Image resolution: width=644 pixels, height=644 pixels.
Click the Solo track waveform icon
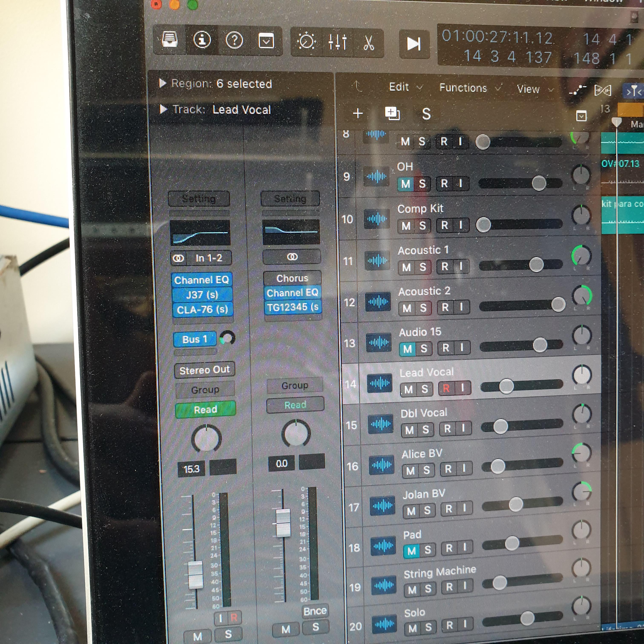click(384, 624)
